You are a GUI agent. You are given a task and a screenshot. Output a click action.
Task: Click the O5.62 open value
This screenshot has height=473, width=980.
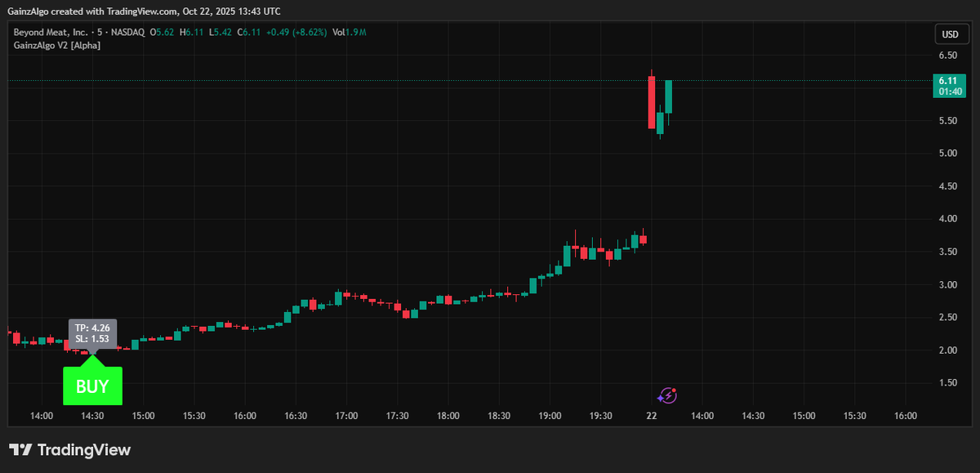pos(163,32)
